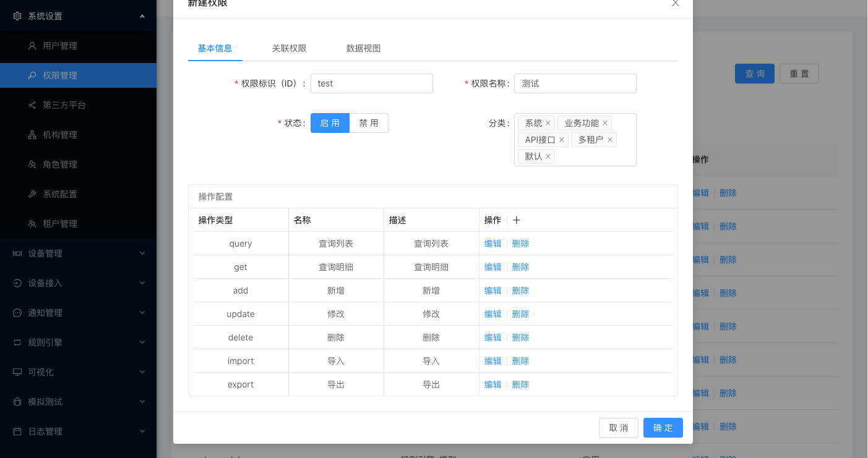Remove the API接口 category tag
This screenshot has width=868, height=458.
(x=562, y=140)
